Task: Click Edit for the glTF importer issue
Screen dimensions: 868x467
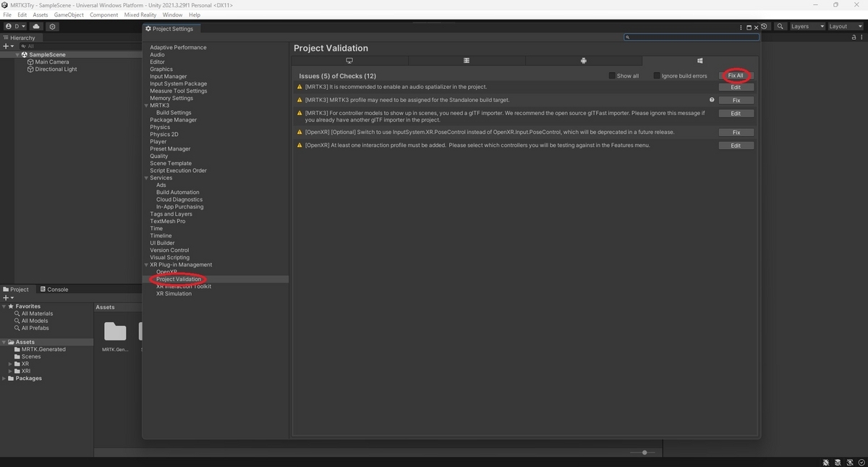Action: [736, 113]
